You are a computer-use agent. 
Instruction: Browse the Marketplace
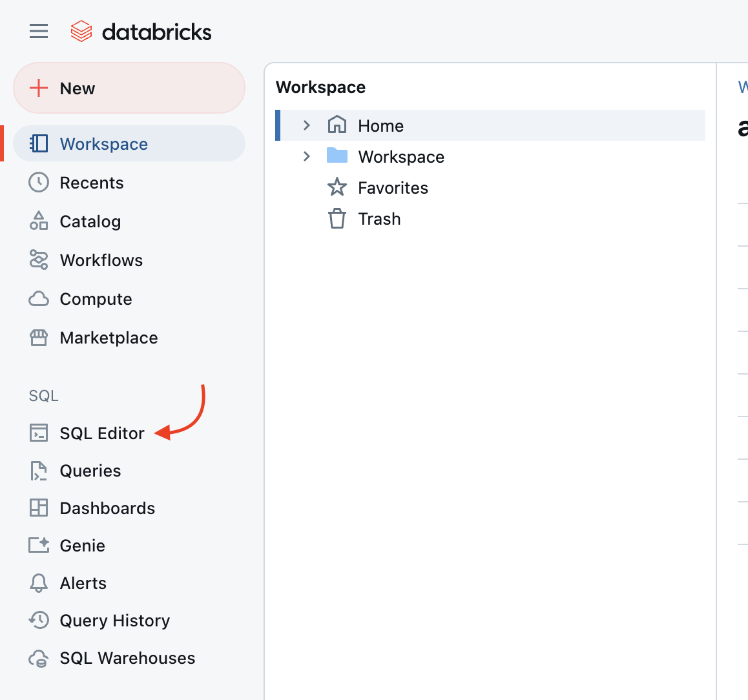pyautogui.click(x=109, y=337)
